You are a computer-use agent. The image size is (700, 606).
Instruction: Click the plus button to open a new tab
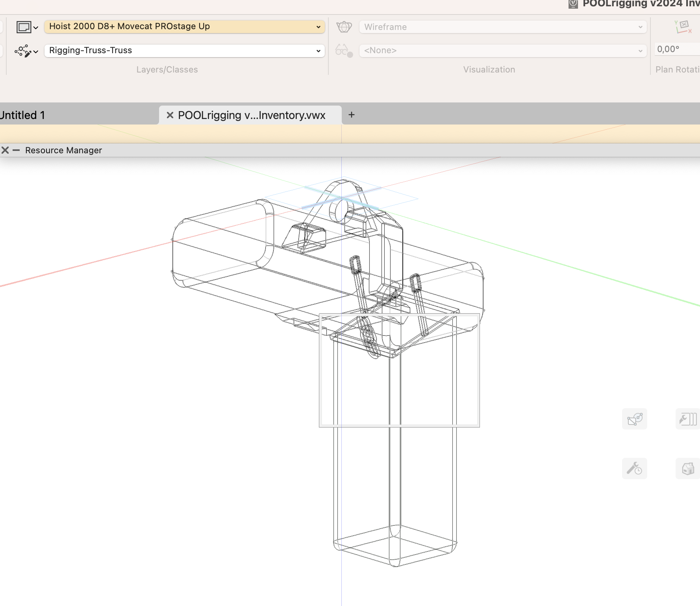(351, 115)
